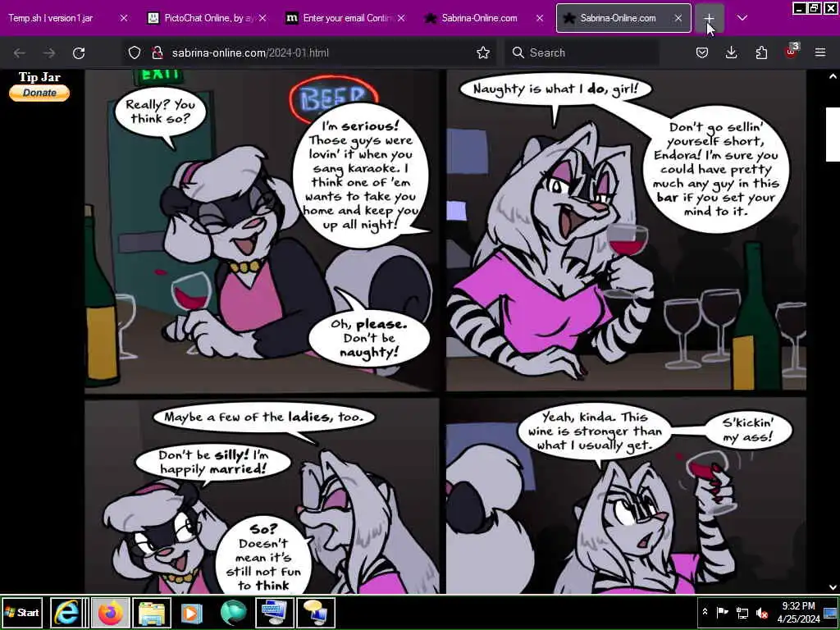
Task: Click the PayPal Donate button
Action: 39,93
